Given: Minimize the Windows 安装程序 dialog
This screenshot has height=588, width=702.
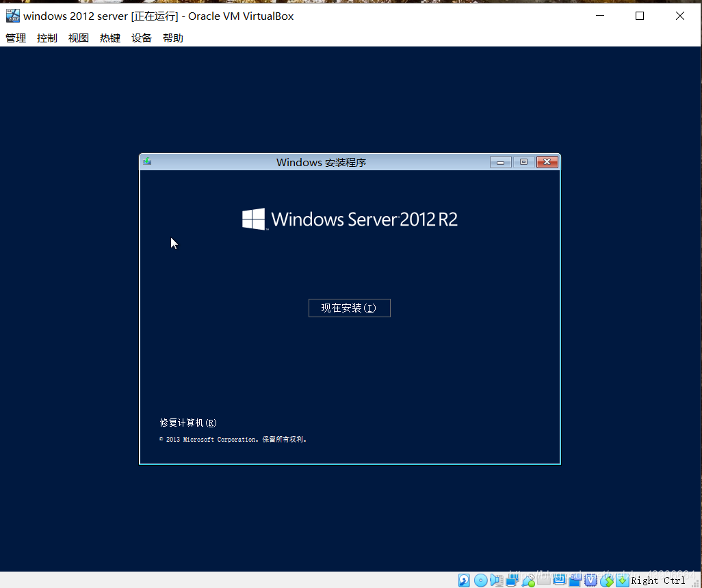Looking at the screenshot, I should click(x=501, y=162).
